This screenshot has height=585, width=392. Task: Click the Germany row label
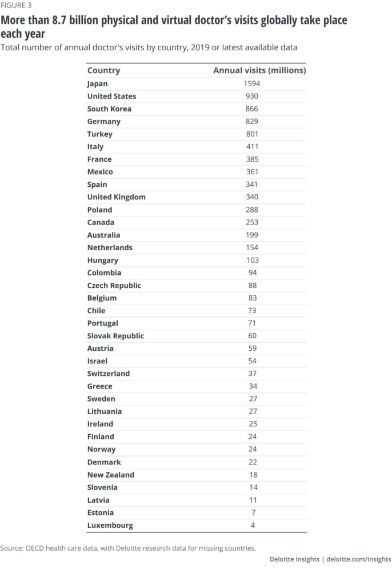[104, 122]
